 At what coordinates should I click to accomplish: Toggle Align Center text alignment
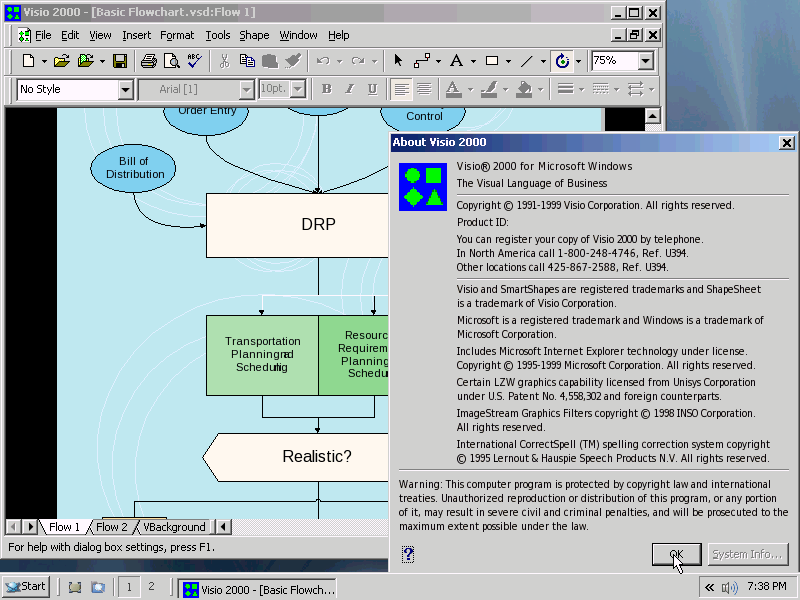(424, 89)
